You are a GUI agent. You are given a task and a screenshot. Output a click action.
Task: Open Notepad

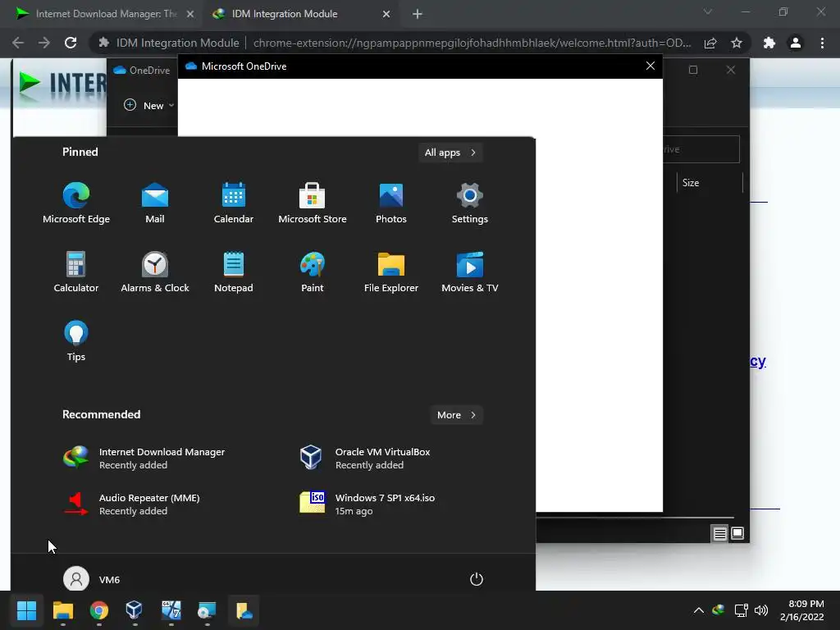point(234,272)
